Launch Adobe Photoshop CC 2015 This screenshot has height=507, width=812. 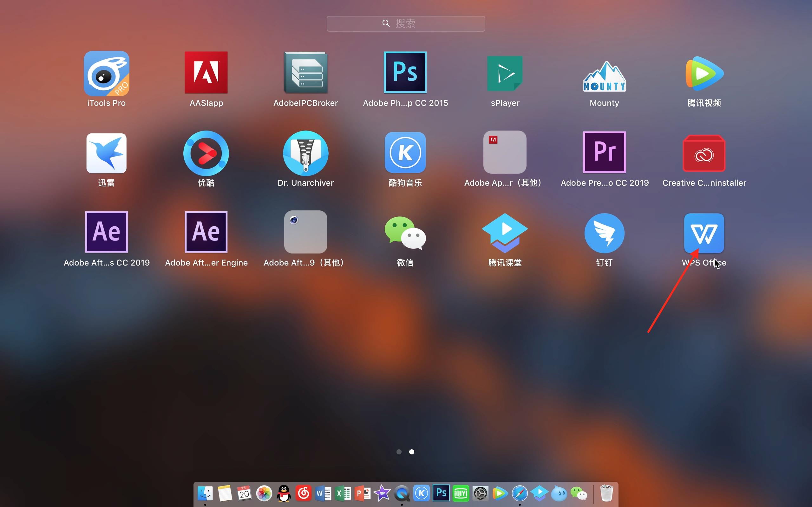coord(405,72)
